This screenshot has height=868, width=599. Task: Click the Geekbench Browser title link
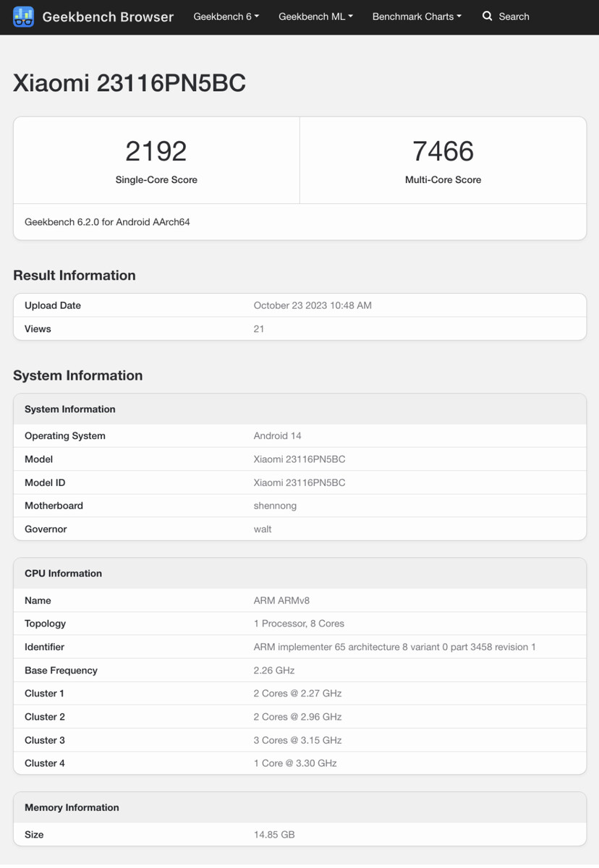tap(108, 16)
